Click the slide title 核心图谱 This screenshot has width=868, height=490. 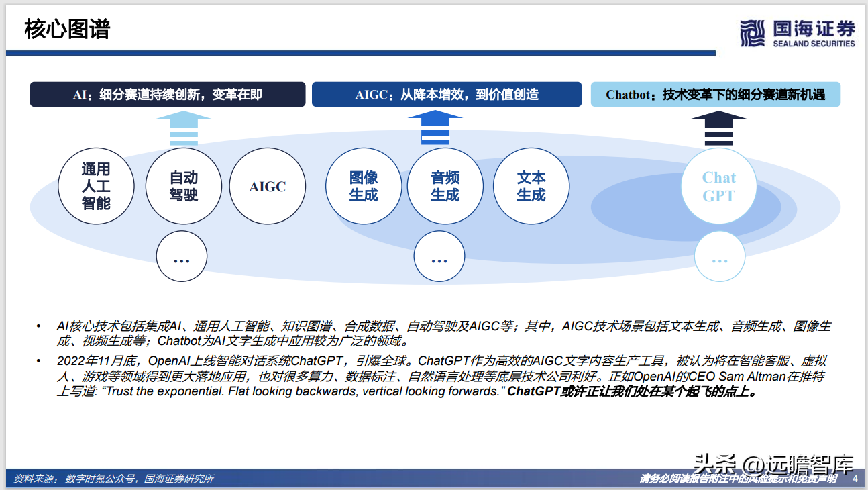pos(67,30)
